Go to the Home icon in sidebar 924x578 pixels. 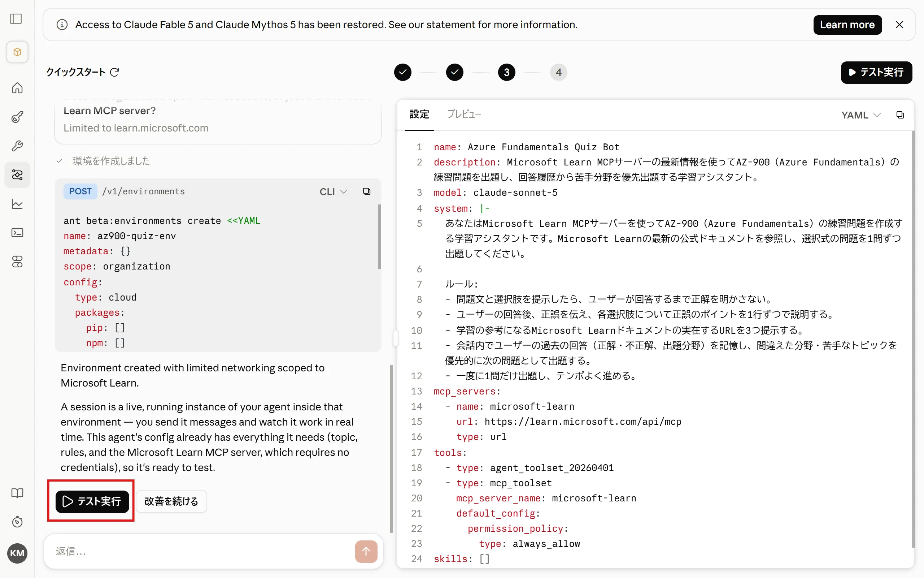17,88
